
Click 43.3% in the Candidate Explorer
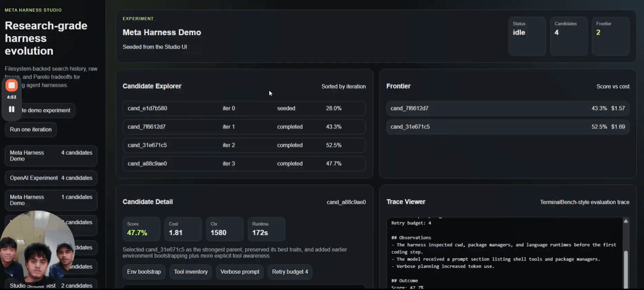tap(333, 127)
